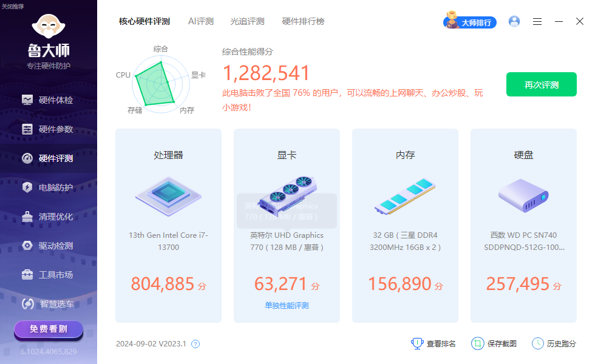Switch to the 硬件排行榜 tab

pos(303,22)
